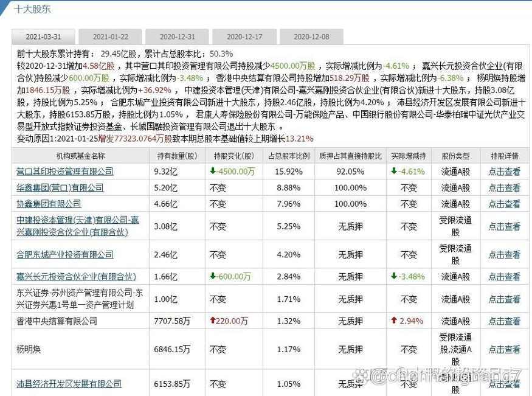Open 嘉兴长元投资合伙企业(有限合伙) link
Image resolution: width=532 pixels, height=396 pixels.
coord(76,277)
